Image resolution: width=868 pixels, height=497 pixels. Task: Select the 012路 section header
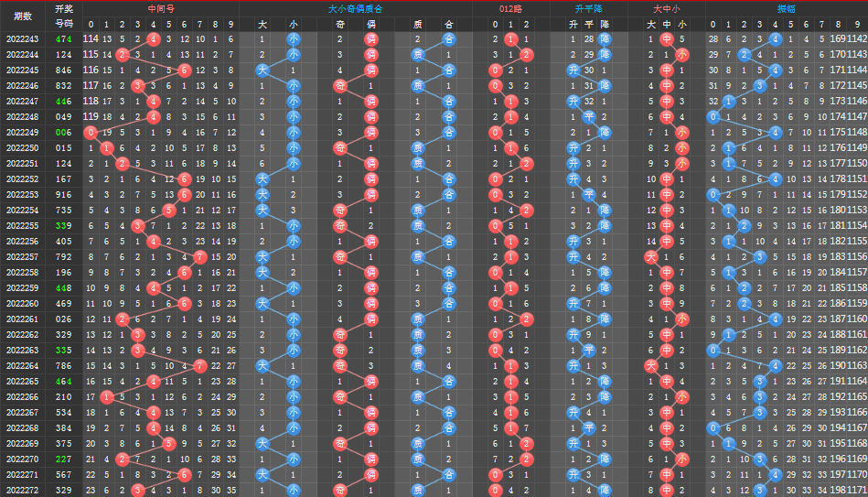510,9
